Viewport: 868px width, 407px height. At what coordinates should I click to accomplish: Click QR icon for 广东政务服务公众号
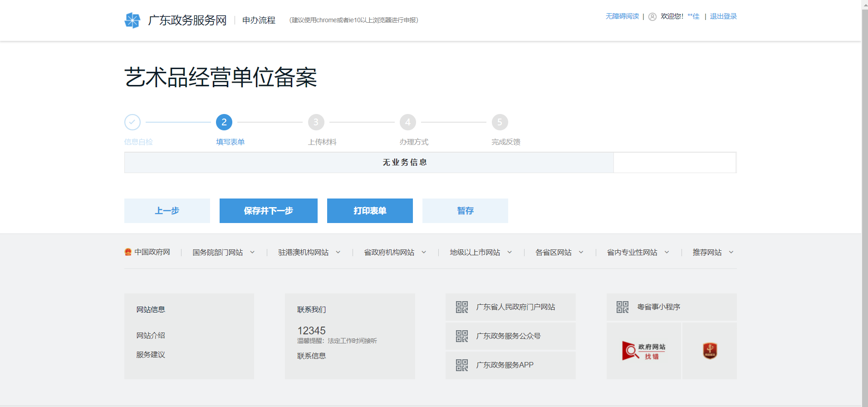pos(461,336)
